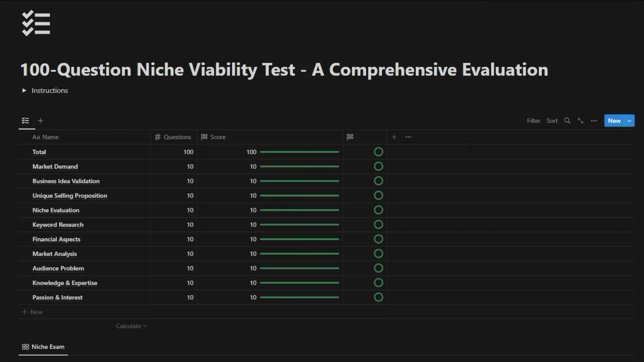Toggle the Total row status circle
644x362 pixels.
pos(378,152)
